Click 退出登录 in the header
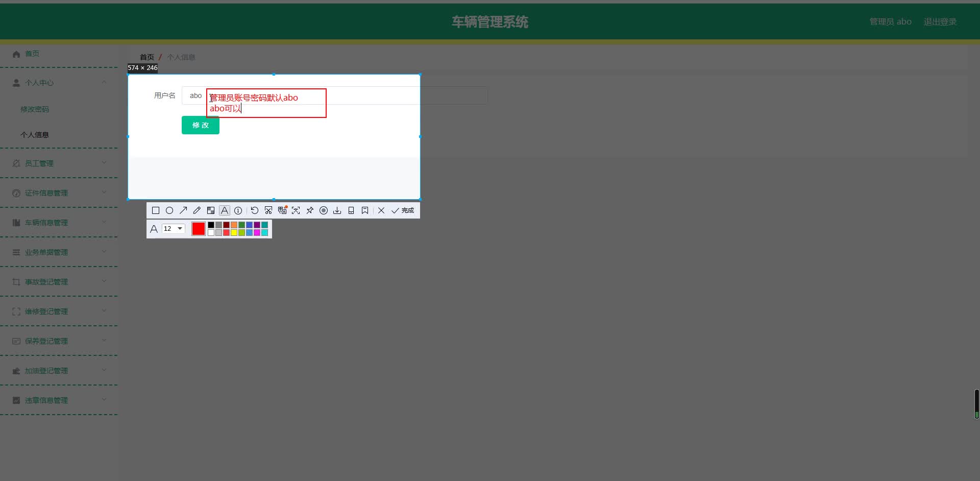The width and height of the screenshot is (980, 481). coord(940,21)
